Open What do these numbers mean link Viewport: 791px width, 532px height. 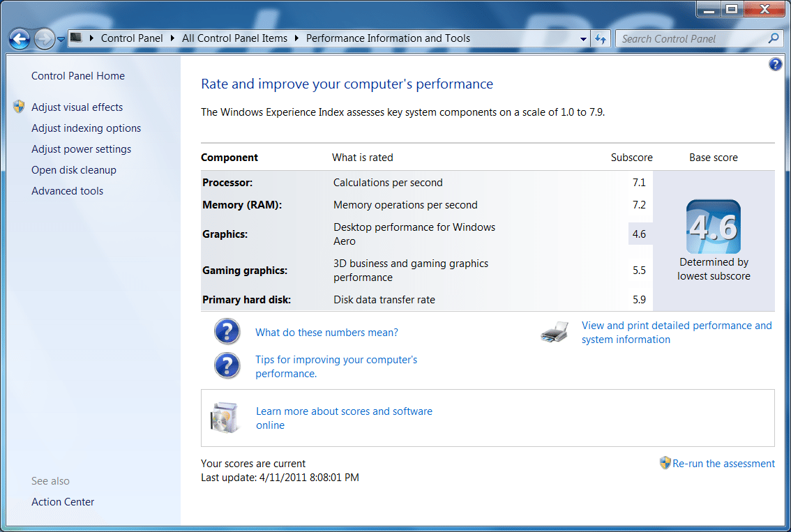(x=326, y=333)
